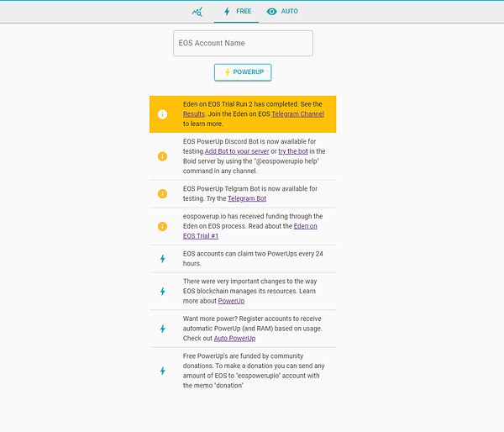Screen dimensions: 504x432
Task: Open the Eden on EOS Trial #1 link
Action: [x=250, y=231]
